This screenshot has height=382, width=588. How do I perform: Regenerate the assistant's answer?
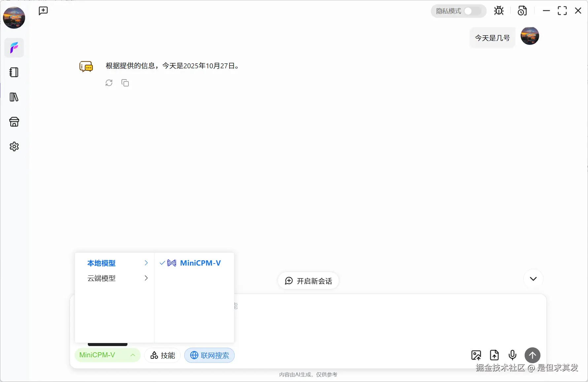click(109, 83)
